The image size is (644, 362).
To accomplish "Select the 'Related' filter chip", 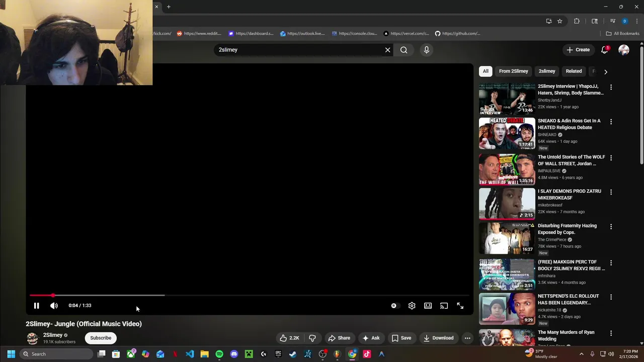I will pyautogui.click(x=574, y=71).
